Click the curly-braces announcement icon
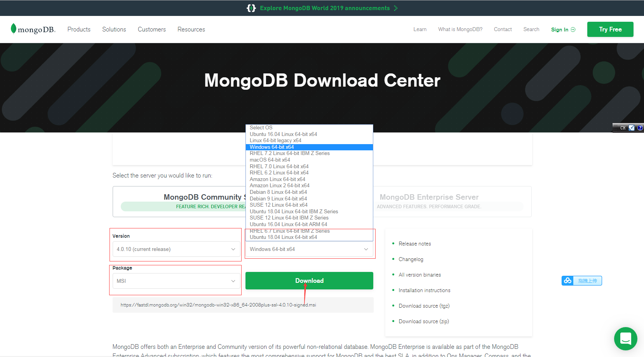The image size is (644, 357). (251, 8)
